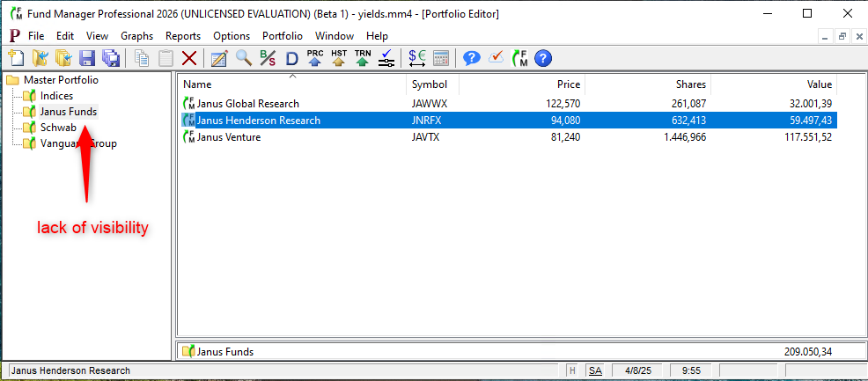
Task: Click the Save All stacked floppy disks icon
Action: click(111, 58)
